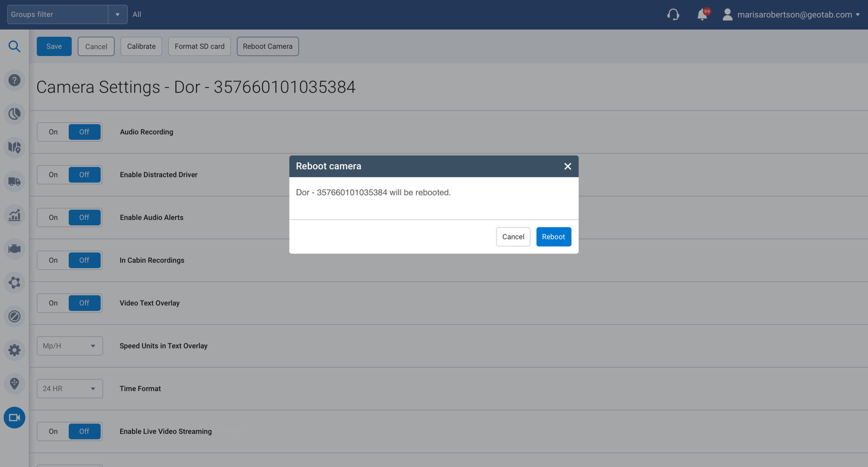Turn Enable Distracted Driver On
This screenshot has height=467, width=868.
point(53,175)
